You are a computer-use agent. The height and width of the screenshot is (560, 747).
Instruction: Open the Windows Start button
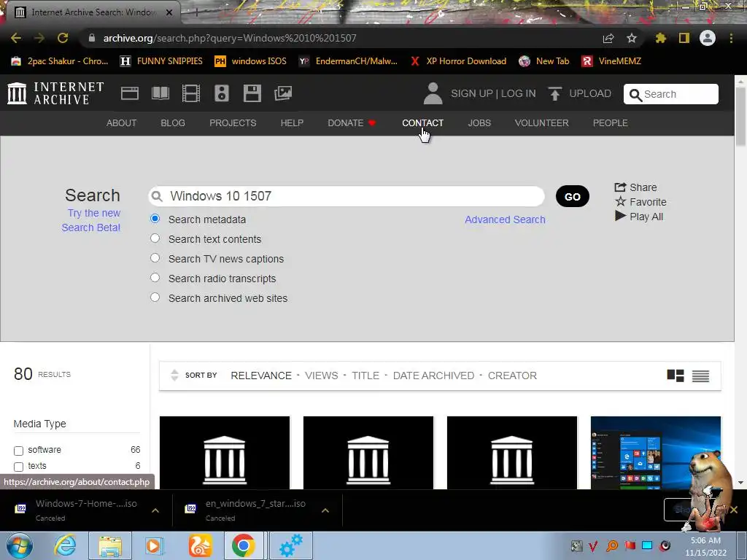coord(19,545)
